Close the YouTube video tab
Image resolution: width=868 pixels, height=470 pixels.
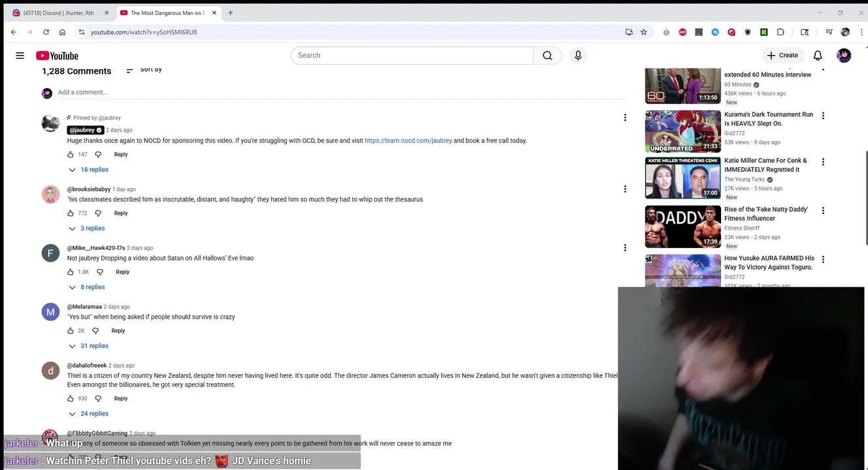[214, 13]
